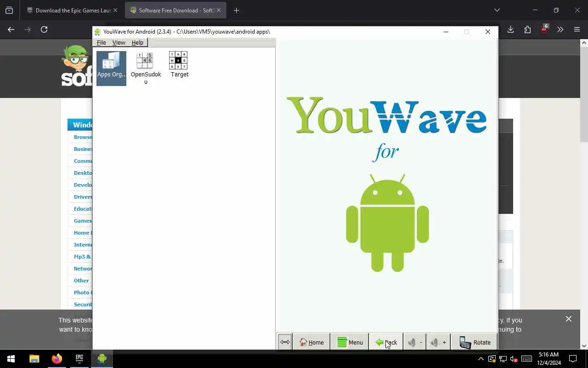Open Firefox from the taskbar
The width and height of the screenshot is (588, 368).
pos(57,359)
